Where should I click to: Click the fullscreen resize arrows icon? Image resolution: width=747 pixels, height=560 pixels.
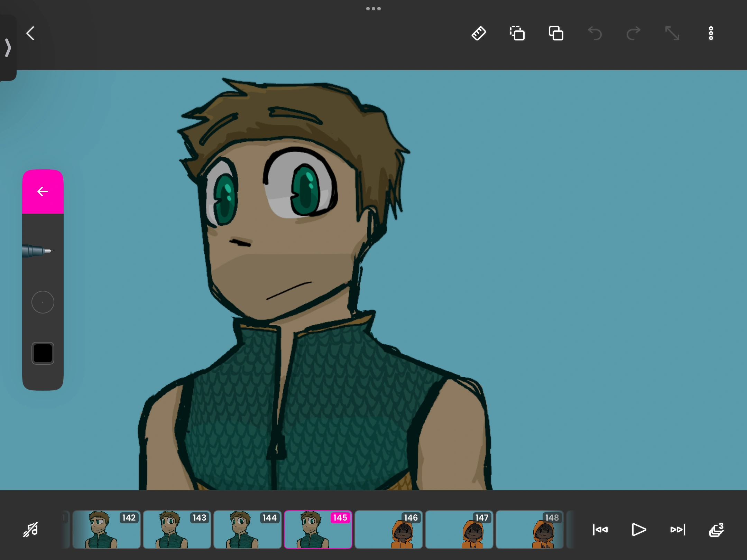tap(672, 34)
